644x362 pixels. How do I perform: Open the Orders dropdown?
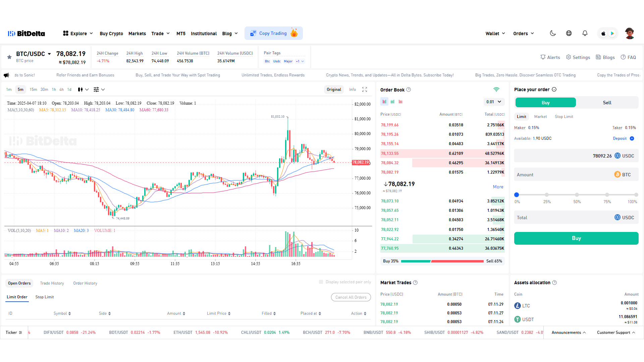(x=524, y=34)
